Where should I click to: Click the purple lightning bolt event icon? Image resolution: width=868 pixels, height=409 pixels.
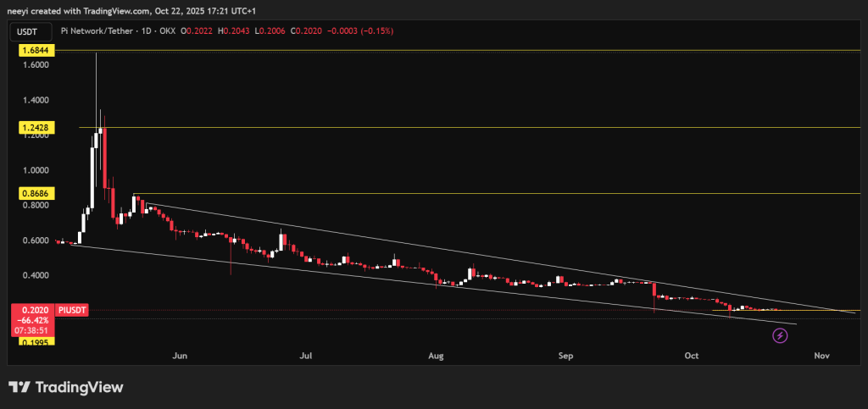[780, 336]
